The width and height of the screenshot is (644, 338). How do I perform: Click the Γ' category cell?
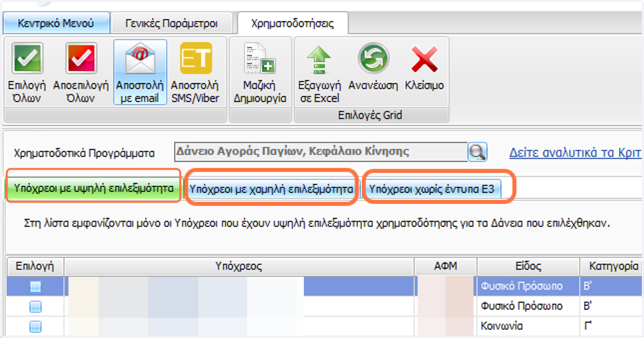click(611, 326)
